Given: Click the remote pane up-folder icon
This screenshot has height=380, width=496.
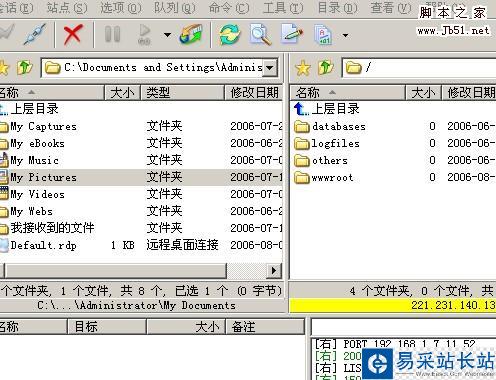Looking at the screenshot, I should click(325, 68).
